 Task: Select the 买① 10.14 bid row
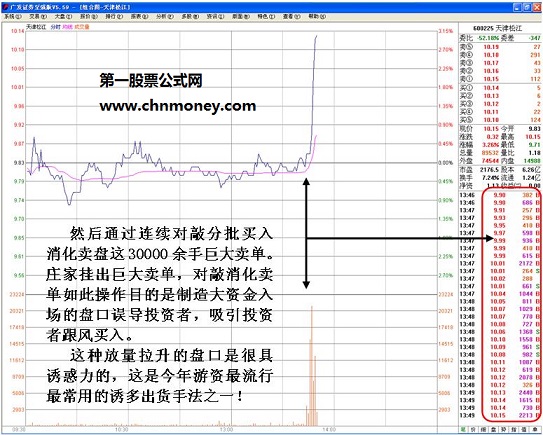(x=500, y=88)
